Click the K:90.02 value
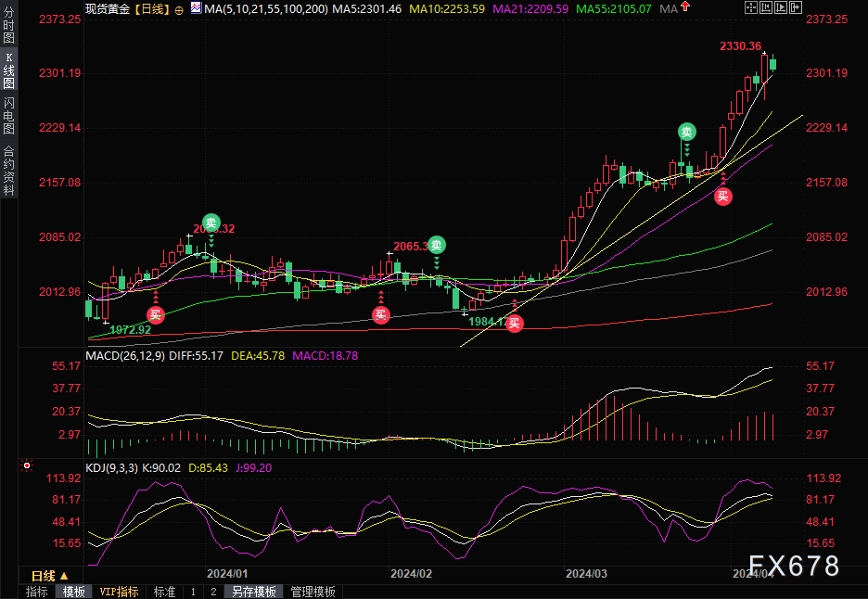 pyautogui.click(x=161, y=468)
